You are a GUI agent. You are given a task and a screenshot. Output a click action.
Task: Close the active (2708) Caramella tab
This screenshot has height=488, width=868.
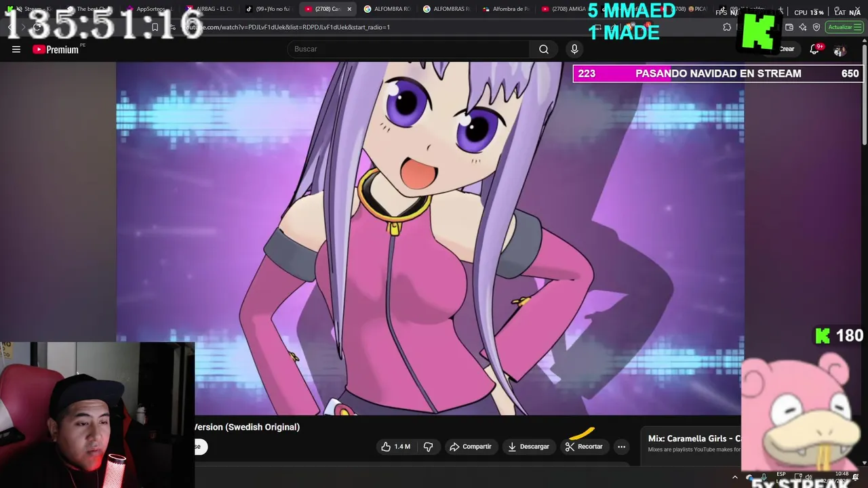(x=349, y=9)
